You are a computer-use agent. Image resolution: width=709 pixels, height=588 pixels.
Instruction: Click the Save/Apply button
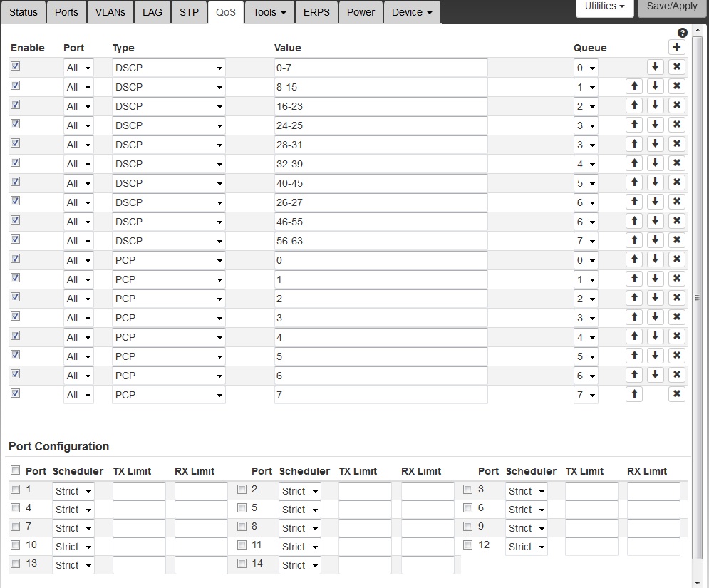[x=671, y=6]
